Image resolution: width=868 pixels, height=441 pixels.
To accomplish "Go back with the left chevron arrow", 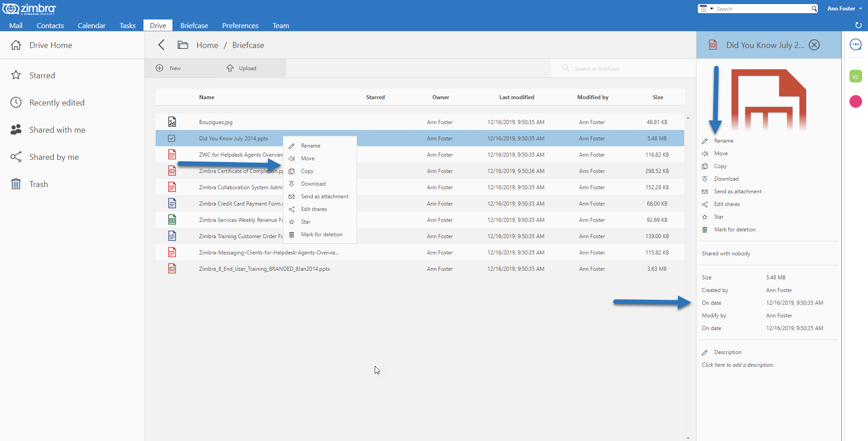I will point(161,45).
